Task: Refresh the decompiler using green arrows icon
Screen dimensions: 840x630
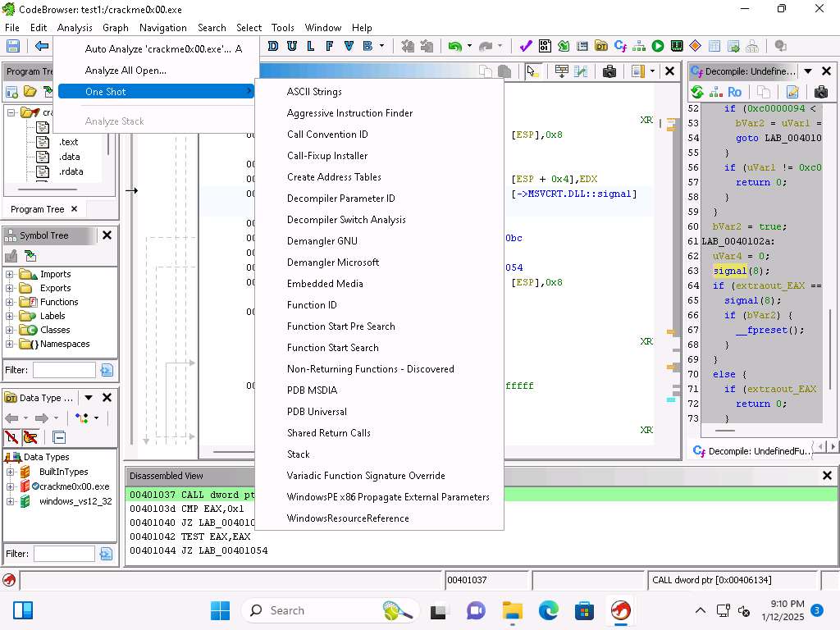Action: pos(697,92)
